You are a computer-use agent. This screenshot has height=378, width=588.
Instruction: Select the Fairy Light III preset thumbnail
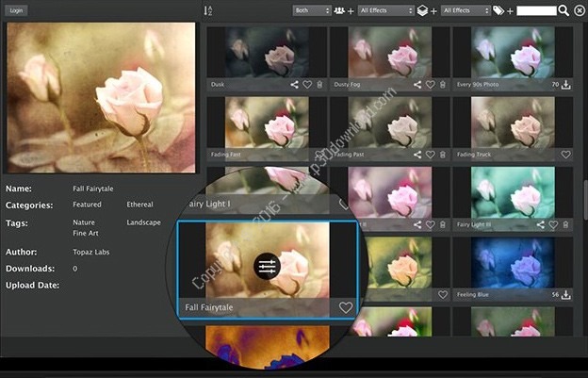(x=512, y=190)
